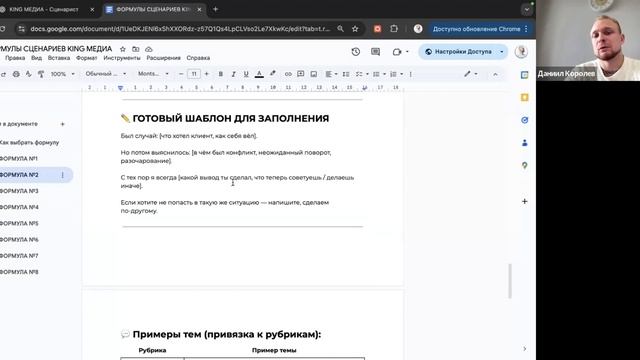This screenshot has height=360, width=640.
Task: Click the zoom magnifier in address bar
Action: 340,29
